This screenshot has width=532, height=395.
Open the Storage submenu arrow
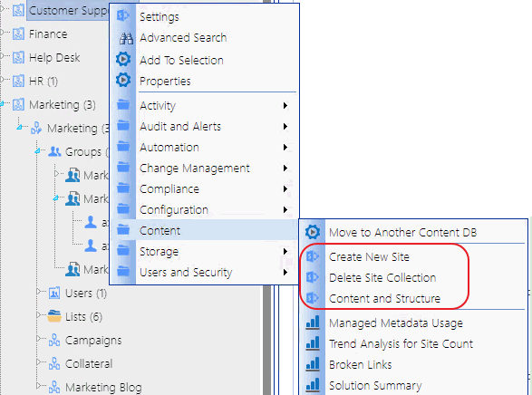285,252
